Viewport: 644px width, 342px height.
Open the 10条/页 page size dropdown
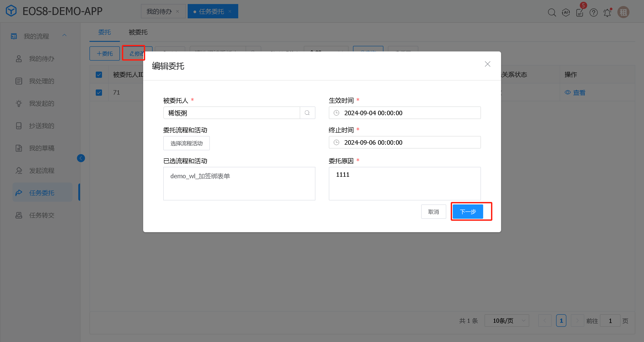click(506, 321)
